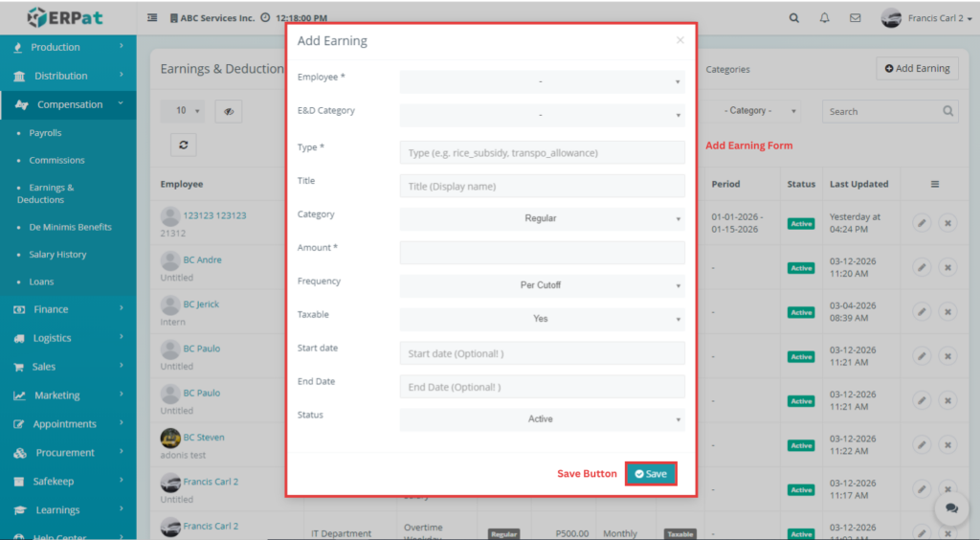Expand the Procurement sidebar menu

pyautogui.click(x=68, y=453)
